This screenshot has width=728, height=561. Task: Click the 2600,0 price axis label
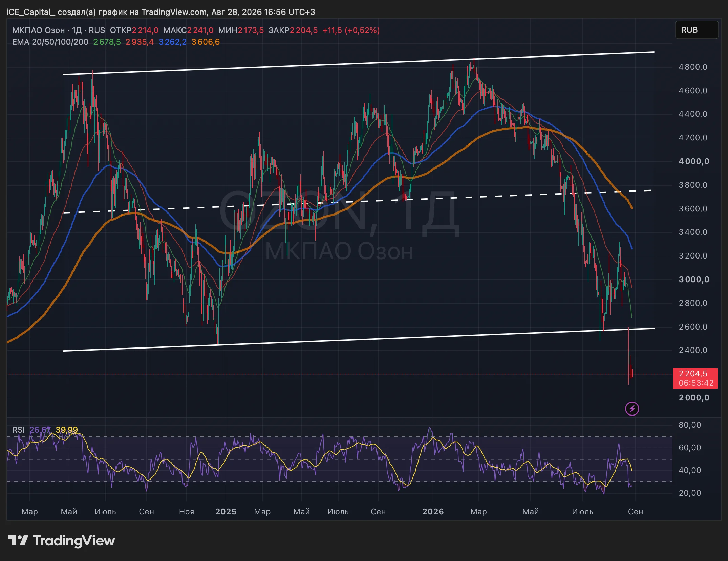(x=693, y=327)
